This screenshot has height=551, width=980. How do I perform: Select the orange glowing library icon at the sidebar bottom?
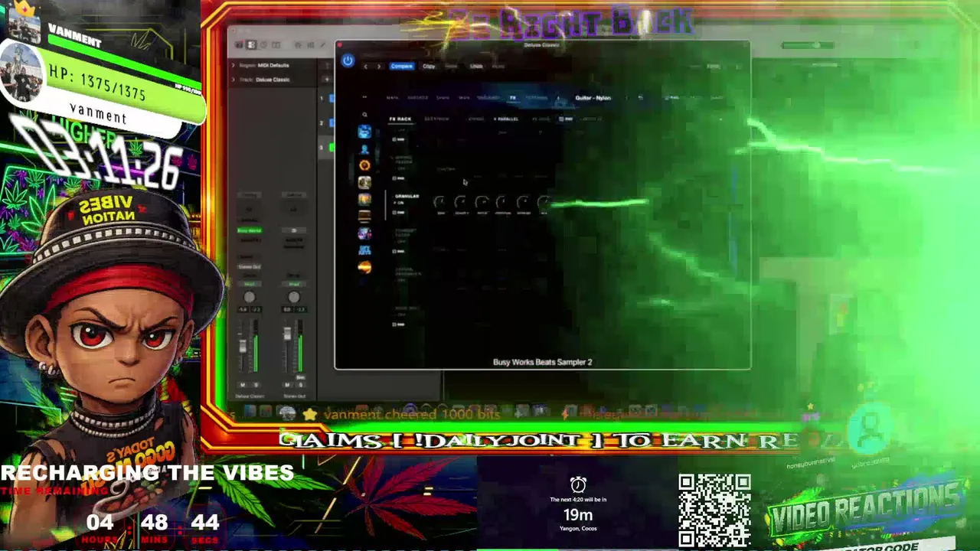coord(364,267)
